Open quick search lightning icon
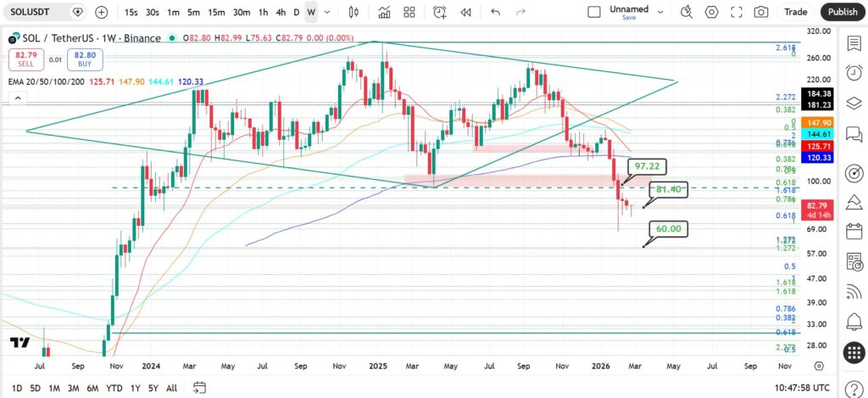 click(687, 12)
